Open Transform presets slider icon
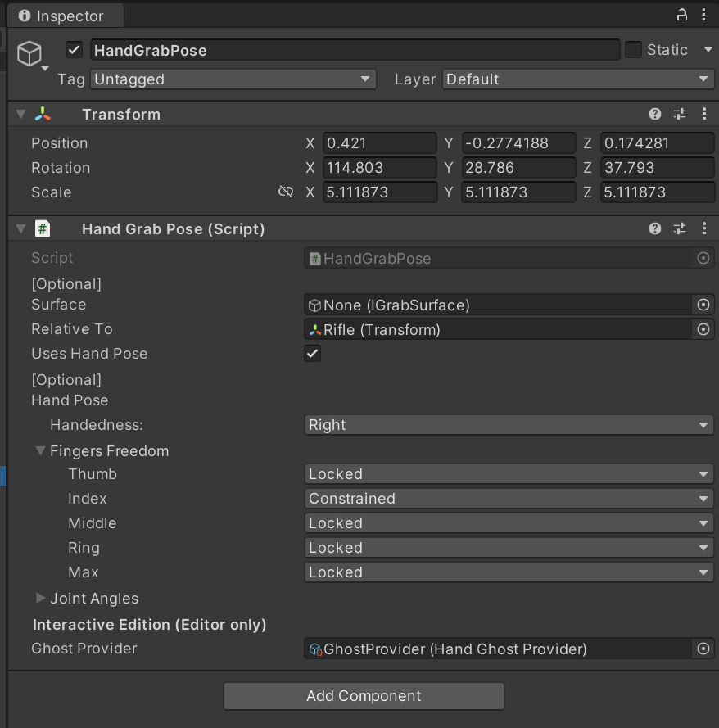Image resolution: width=719 pixels, height=728 pixels. click(680, 114)
